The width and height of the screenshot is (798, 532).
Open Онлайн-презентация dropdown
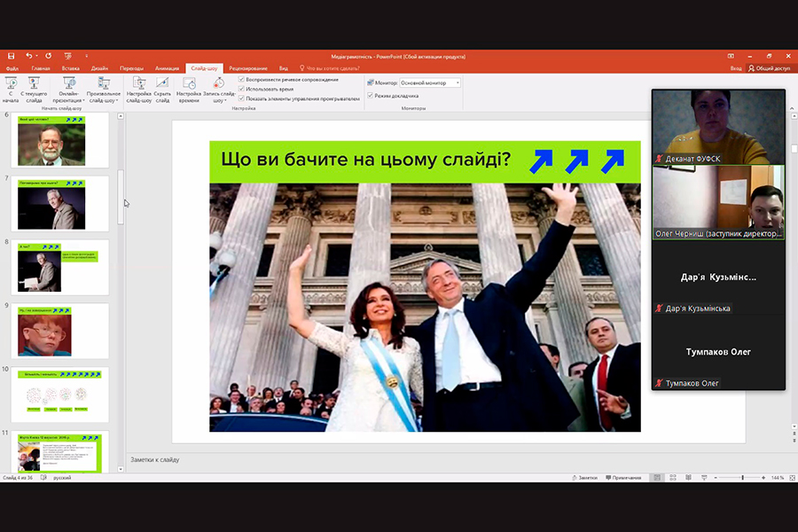(x=68, y=90)
